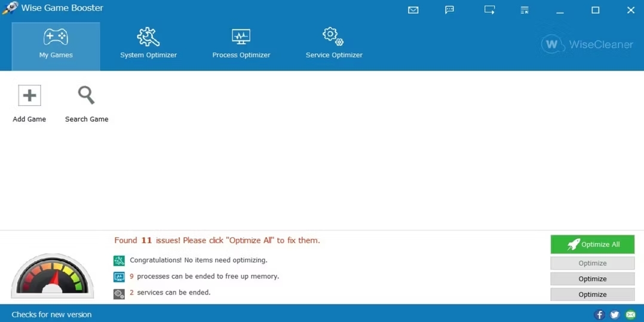Click Optimize button for the processes row

click(592, 279)
